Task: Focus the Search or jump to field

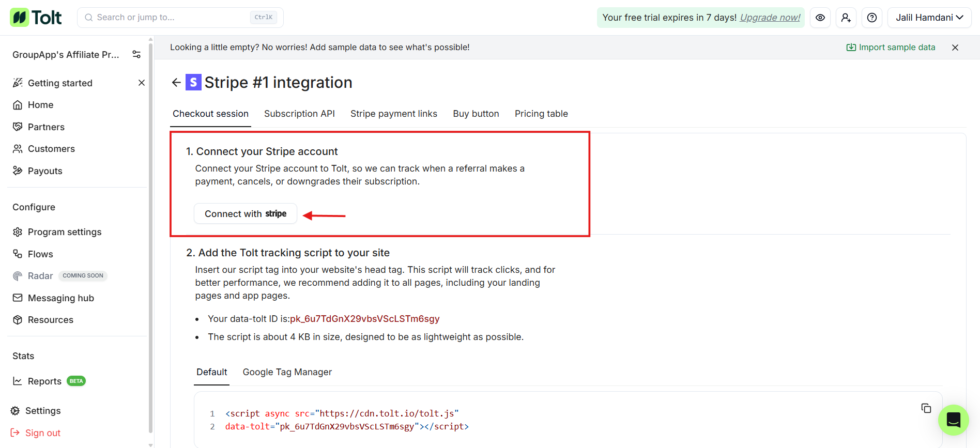Action: [x=180, y=18]
